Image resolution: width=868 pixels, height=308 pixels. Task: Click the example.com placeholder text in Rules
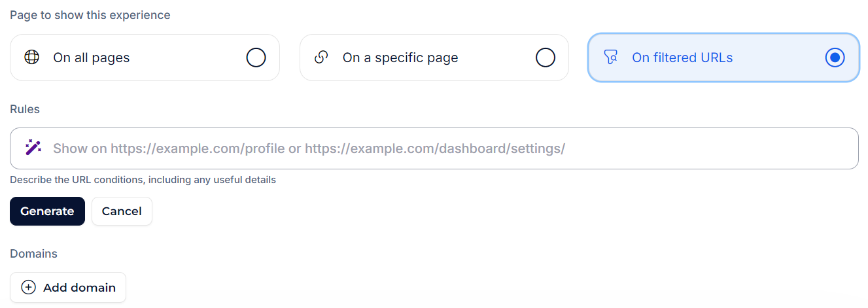(x=309, y=148)
